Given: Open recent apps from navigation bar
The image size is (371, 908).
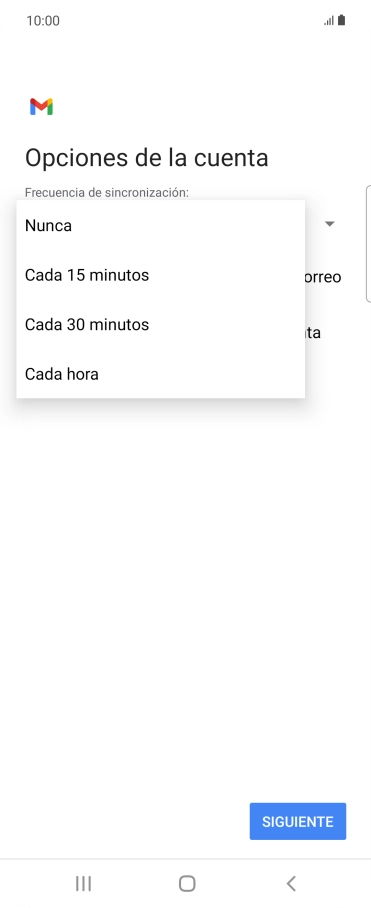Looking at the screenshot, I should (83, 883).
